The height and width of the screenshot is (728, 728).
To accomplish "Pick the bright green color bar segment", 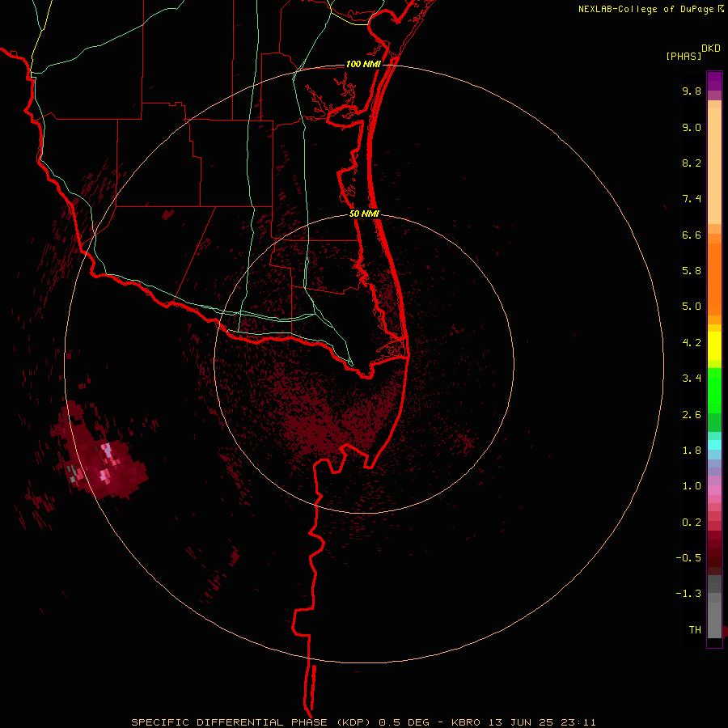I will pos(714,390).
